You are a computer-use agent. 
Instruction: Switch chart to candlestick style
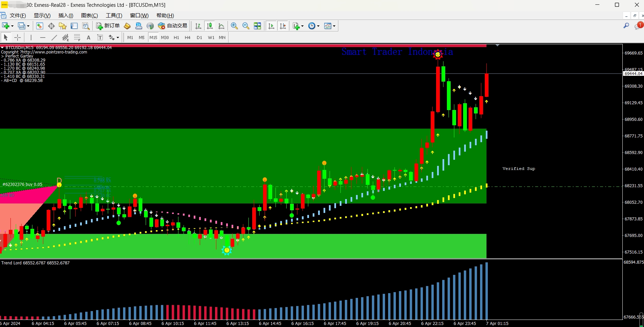pyautogui.click(x=210, y=26)
